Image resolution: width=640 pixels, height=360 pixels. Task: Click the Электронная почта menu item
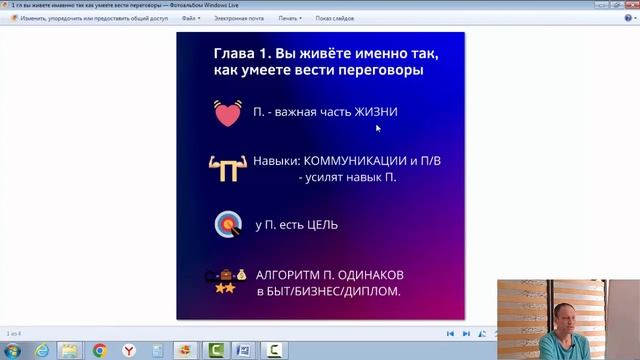[x=239, y=18]
